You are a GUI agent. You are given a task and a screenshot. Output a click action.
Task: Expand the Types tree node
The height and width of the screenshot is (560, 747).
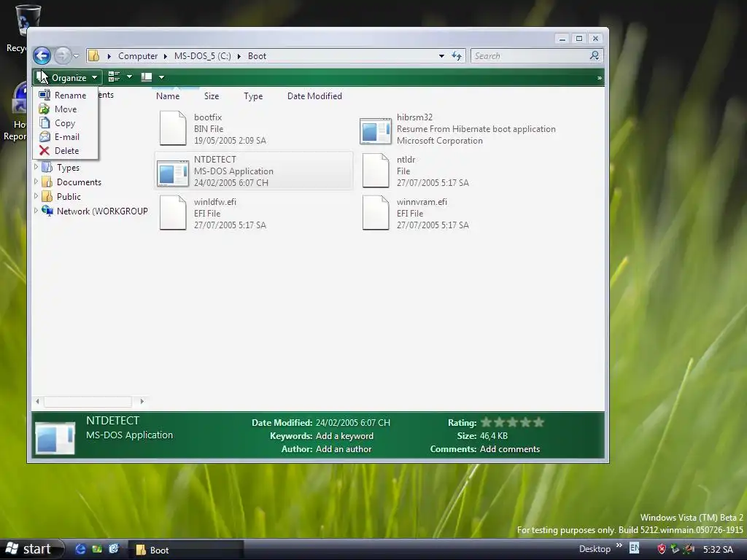36,167
